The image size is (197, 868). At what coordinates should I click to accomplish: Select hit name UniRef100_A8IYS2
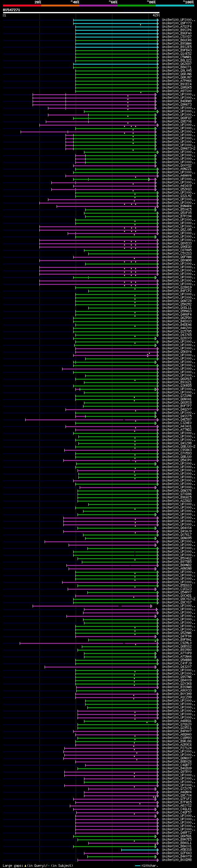point(176,806)
